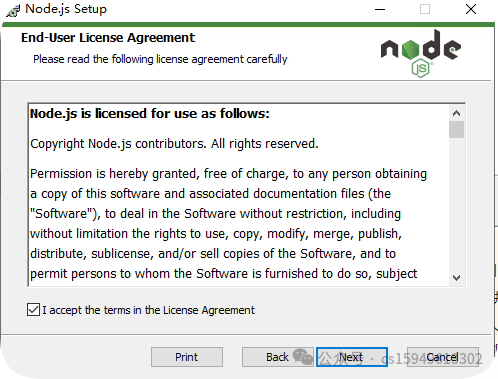Image resolution: width=498 pixels, height=379 pixels.
Task: Click the 'End-User License Agreement' header title
Action: [x=108, y=38]
